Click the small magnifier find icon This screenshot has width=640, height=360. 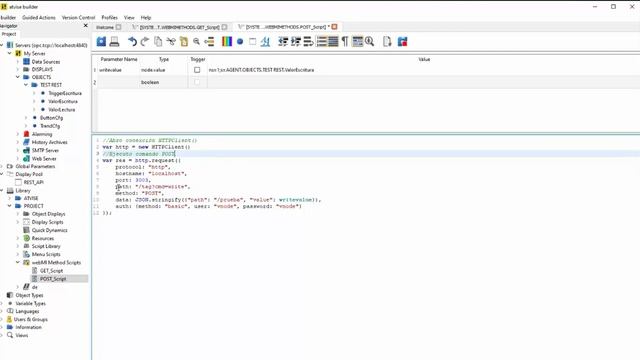[x=196, y=41]
